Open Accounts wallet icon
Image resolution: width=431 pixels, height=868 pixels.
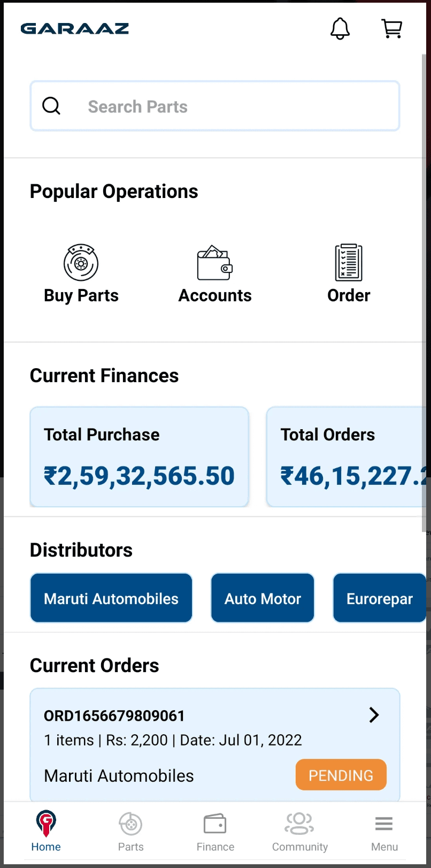(x=214, y=263)
